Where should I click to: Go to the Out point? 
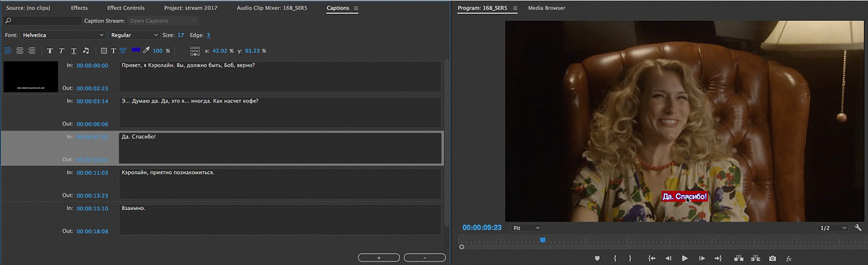718,258
